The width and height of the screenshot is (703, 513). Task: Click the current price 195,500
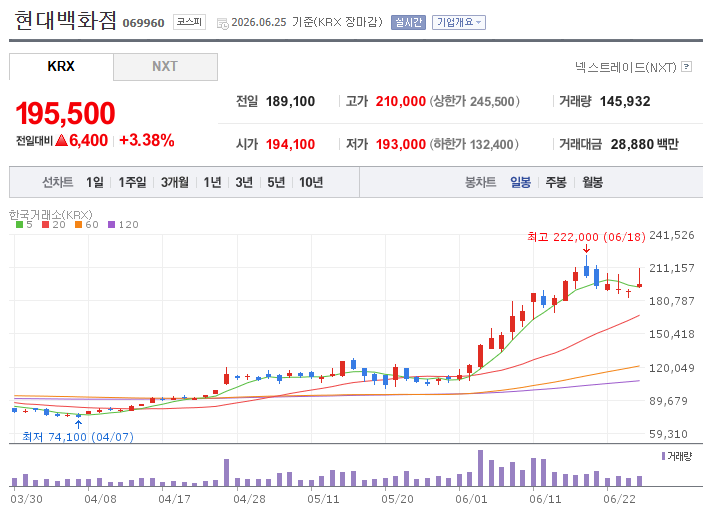click(x=65, y=113)
